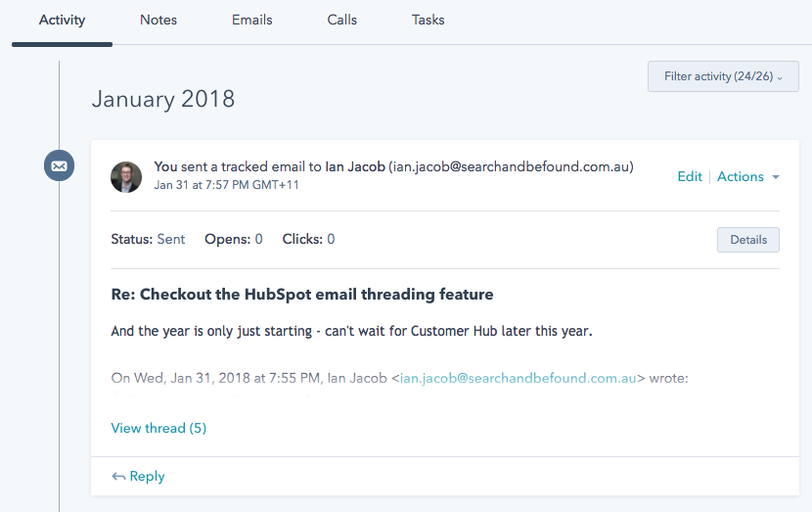Click the ian.jacob@searchandbefound.com.au link in quoted text

[518, 378]
